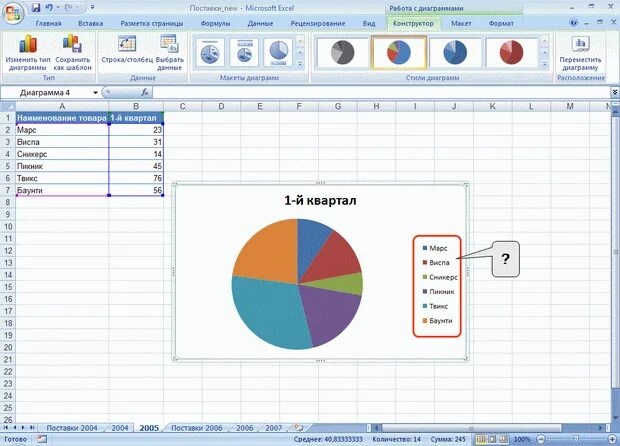Switch to sheet 2004
Screen dimensions: 620x446
click(120, 428)
